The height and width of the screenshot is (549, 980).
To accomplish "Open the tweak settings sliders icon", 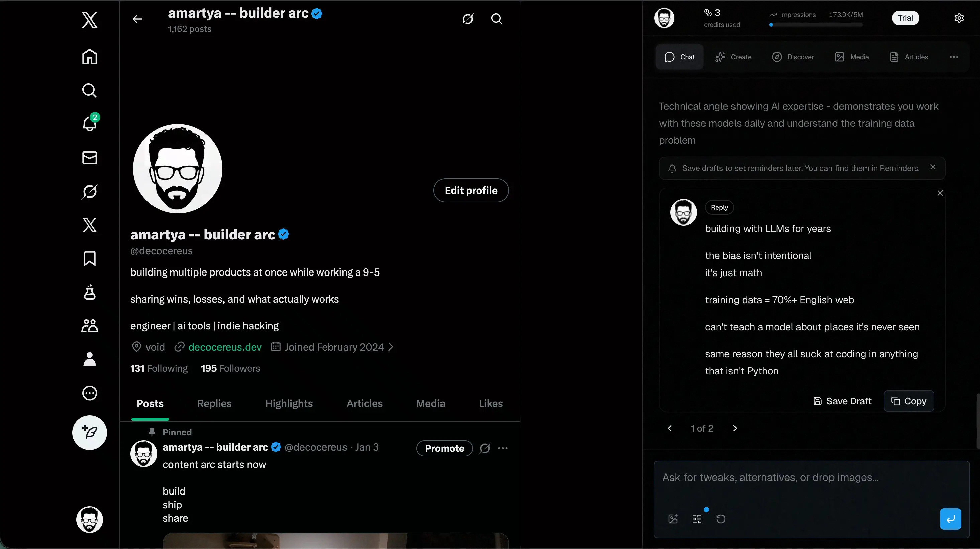I will pyautogui.click(x=697, y=519).
